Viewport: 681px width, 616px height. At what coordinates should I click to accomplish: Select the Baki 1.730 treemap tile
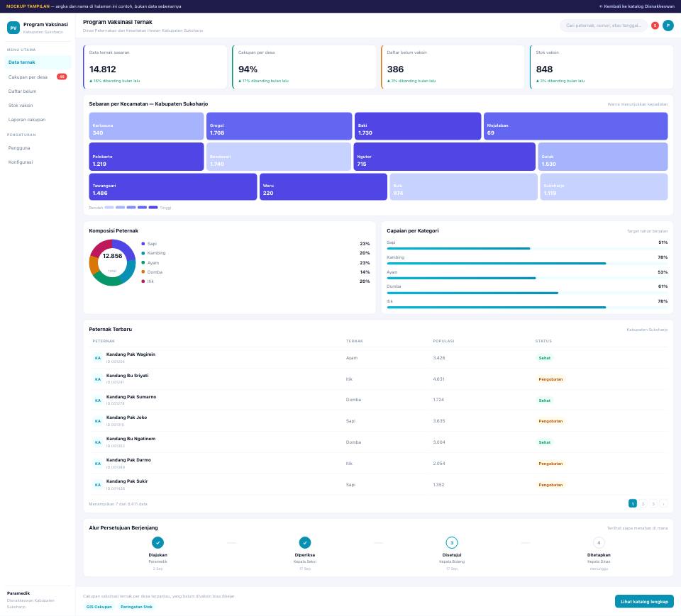point(418,126)
